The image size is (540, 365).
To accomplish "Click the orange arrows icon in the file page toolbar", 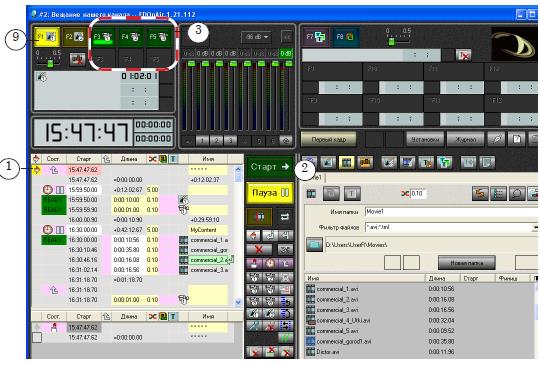I will 480,194.
